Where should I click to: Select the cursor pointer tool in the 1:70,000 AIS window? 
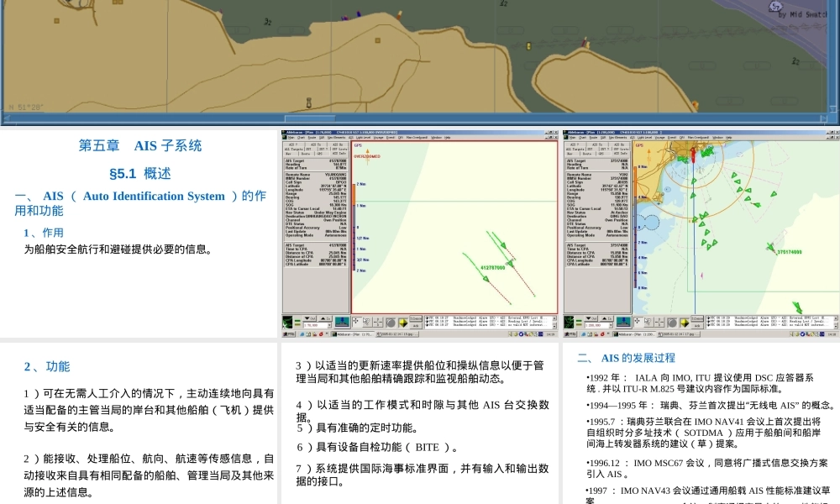tap(367, 322)
